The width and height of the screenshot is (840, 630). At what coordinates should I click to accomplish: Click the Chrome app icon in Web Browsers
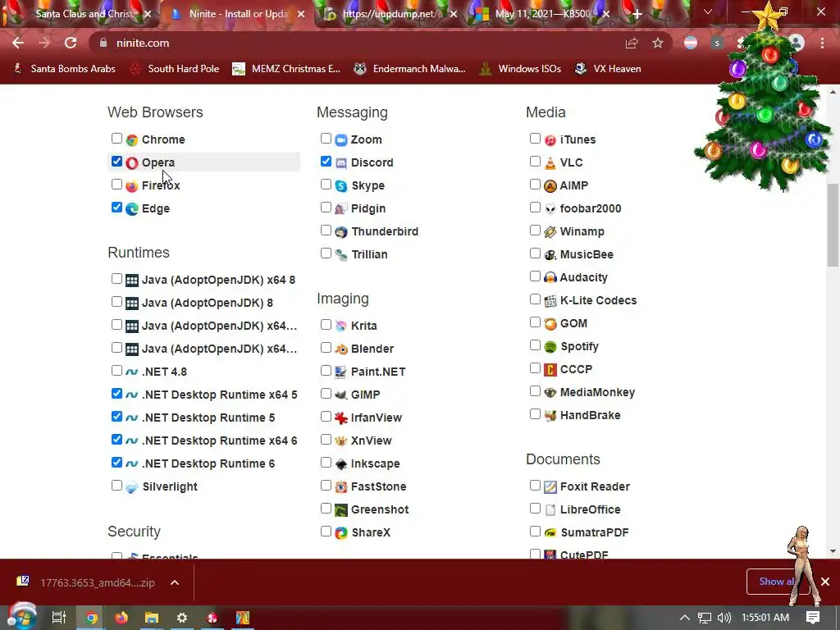click(x=132, y=139)
